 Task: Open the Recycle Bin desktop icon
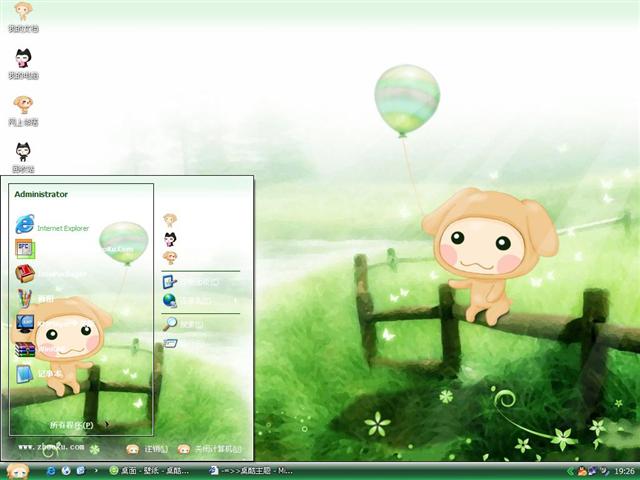23,158
